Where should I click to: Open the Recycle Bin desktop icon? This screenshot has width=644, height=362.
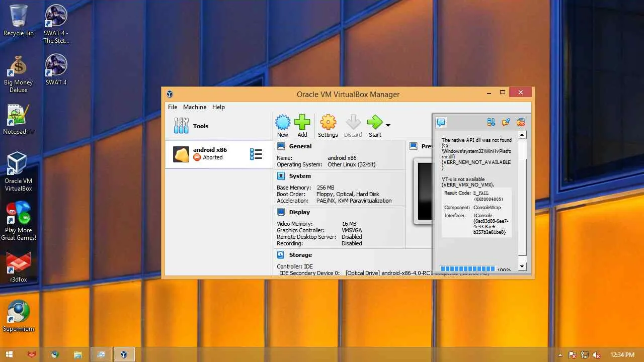[19, 21]
